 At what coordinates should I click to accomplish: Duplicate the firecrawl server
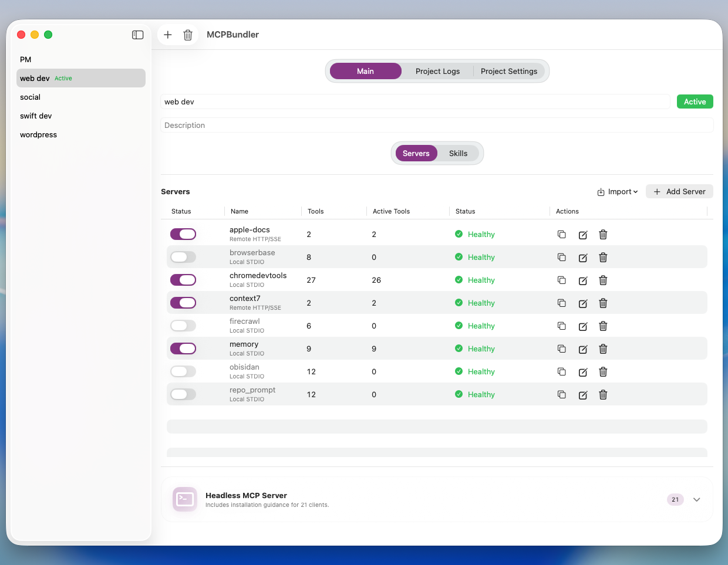[562, 326]
